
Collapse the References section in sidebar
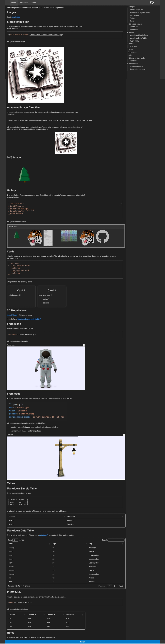tap(128, 64)
